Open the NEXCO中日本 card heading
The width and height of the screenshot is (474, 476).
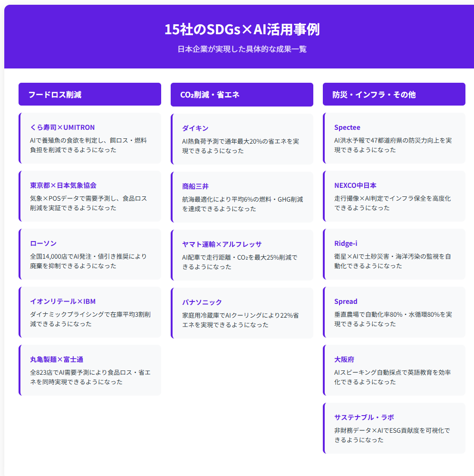pos(355,185)
